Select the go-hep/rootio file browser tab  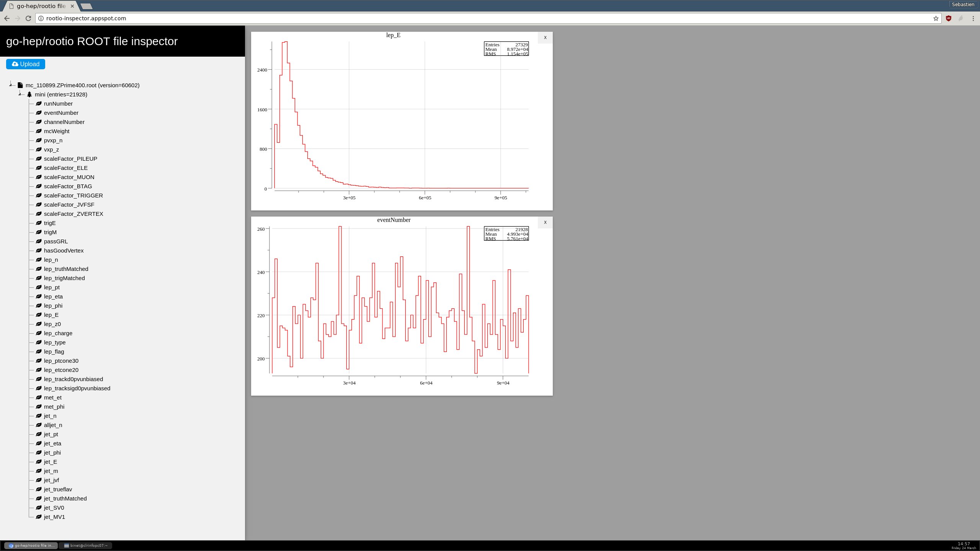(41, 6)
